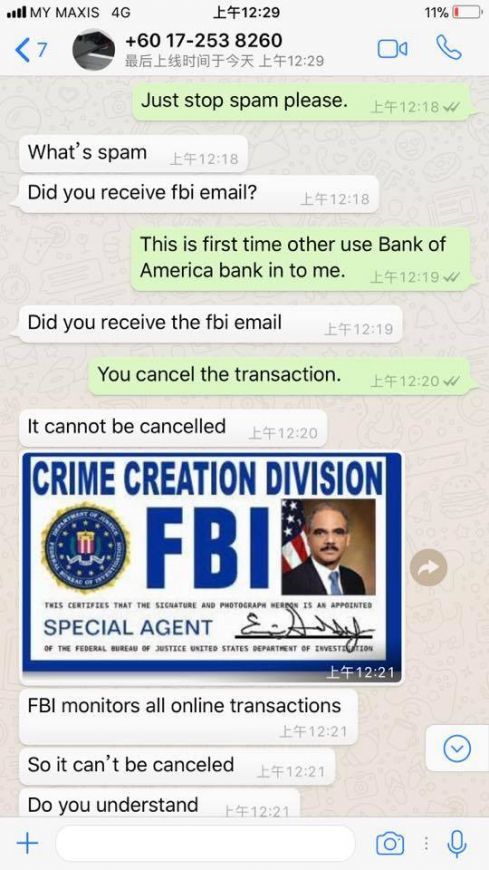Open attachments with the plus icon
The height and width of the screenshot is (870, 489).
click(27, 844)
